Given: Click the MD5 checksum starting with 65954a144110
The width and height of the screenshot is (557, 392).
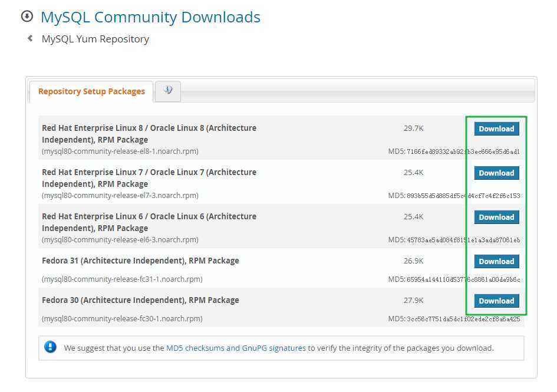Looking at the screenshot, I should 463,279.
